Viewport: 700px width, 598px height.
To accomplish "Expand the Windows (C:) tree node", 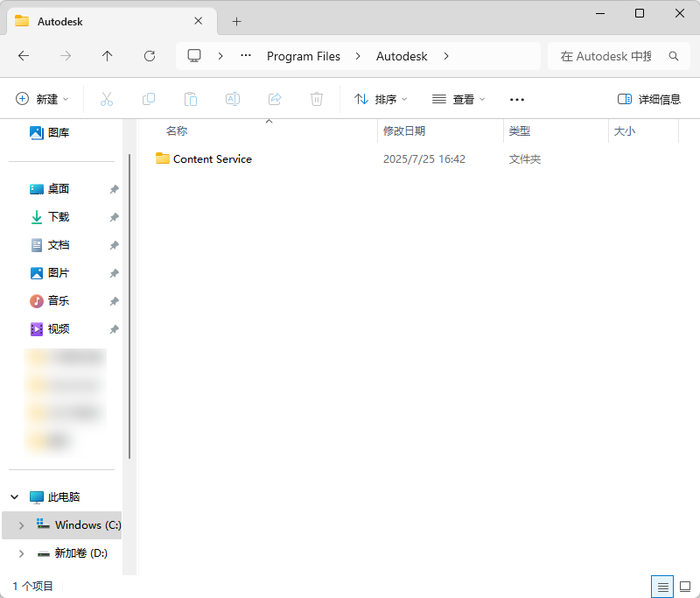I will pos(21,525).
